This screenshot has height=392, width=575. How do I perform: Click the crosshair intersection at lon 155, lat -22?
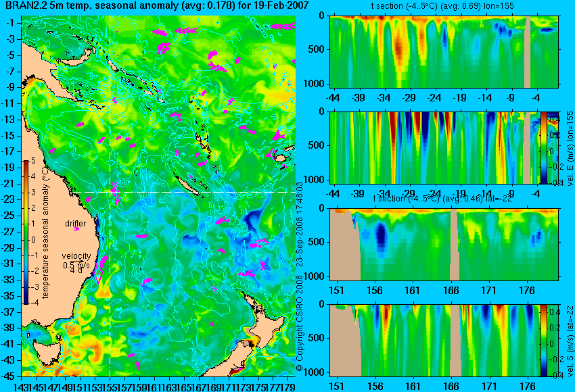click(x=110, y=192)
